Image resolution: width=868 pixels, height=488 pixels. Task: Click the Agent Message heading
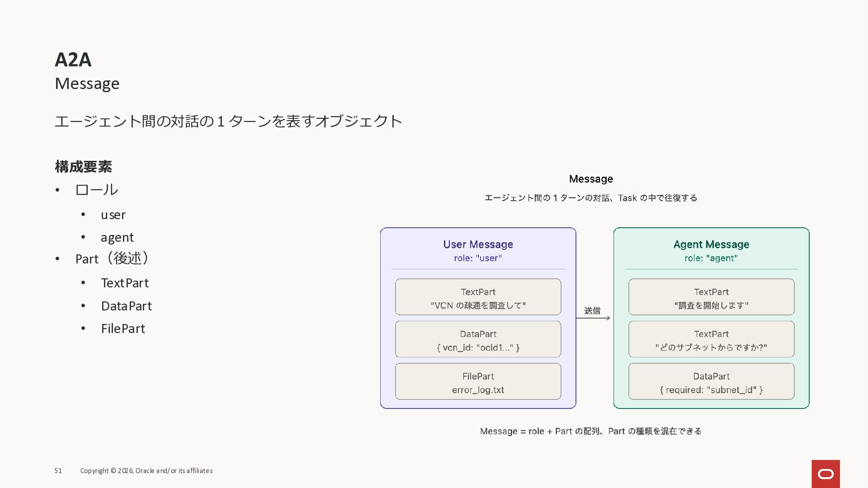click(x=711, y=244)
